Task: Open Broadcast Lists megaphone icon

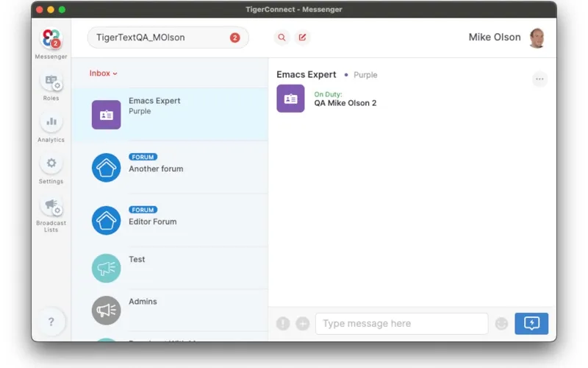Action: point(51,205)
